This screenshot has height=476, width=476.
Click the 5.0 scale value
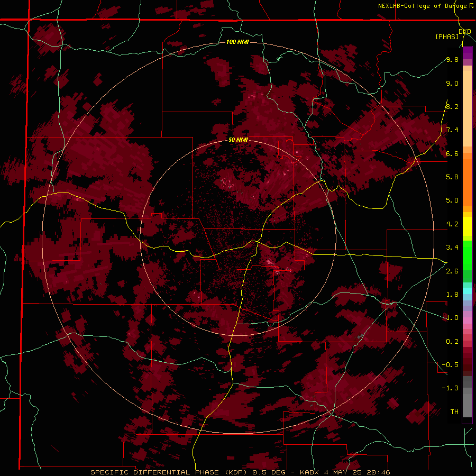[452, 200]
